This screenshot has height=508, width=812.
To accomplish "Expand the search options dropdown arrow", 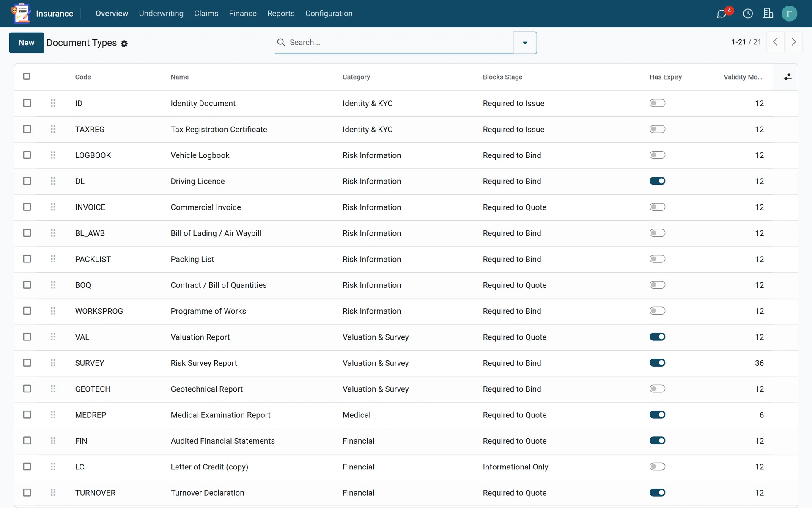I will pyautogui.click(x=525, y=43).
